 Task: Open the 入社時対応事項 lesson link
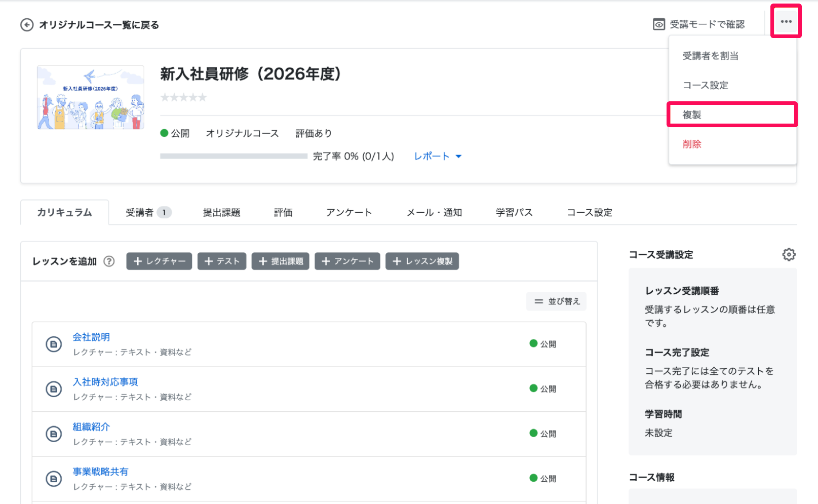tap(105, 382)
